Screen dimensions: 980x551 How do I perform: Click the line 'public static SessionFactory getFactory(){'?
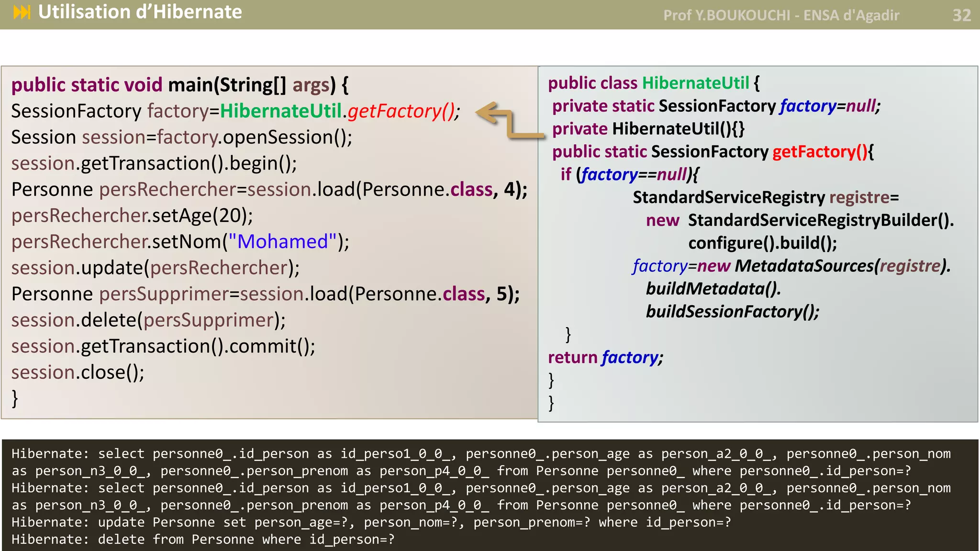pos(713,152)
